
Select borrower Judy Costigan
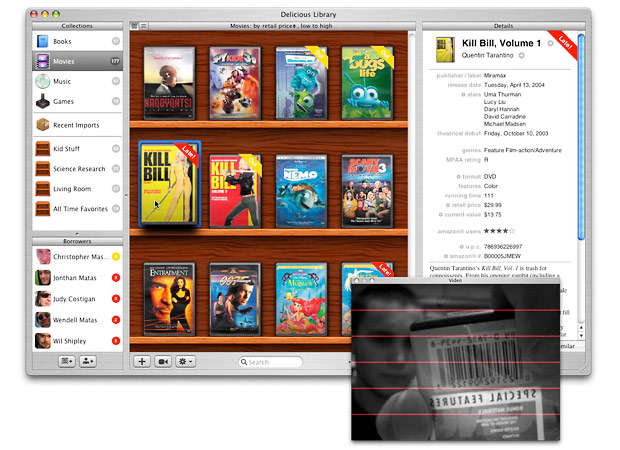point(77,298)
